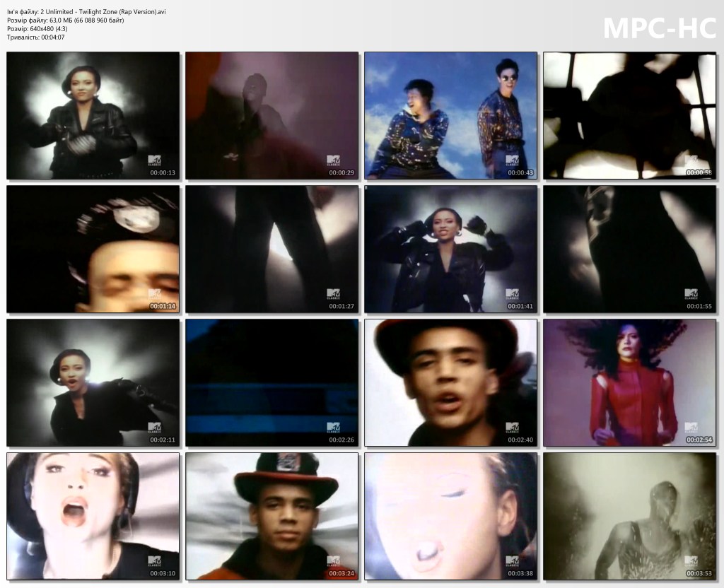The image size is (724, 588).
Task: Open the thumbnail stamped 00:00:13
Action: [93, 115]
